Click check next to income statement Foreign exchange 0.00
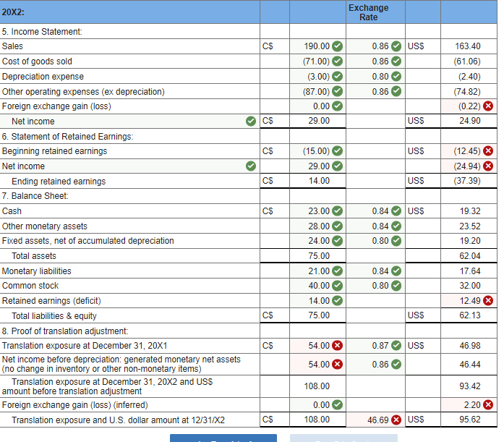Image resolution: width=504 pixels, height=442 pixels. pyautogui.click(x=337, y=106)
